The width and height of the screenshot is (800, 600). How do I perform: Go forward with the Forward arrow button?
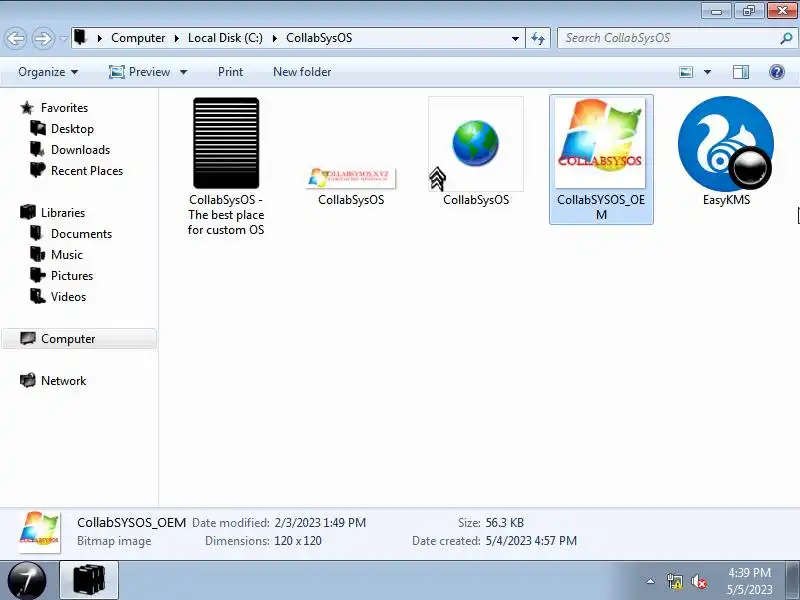point(43,38)
